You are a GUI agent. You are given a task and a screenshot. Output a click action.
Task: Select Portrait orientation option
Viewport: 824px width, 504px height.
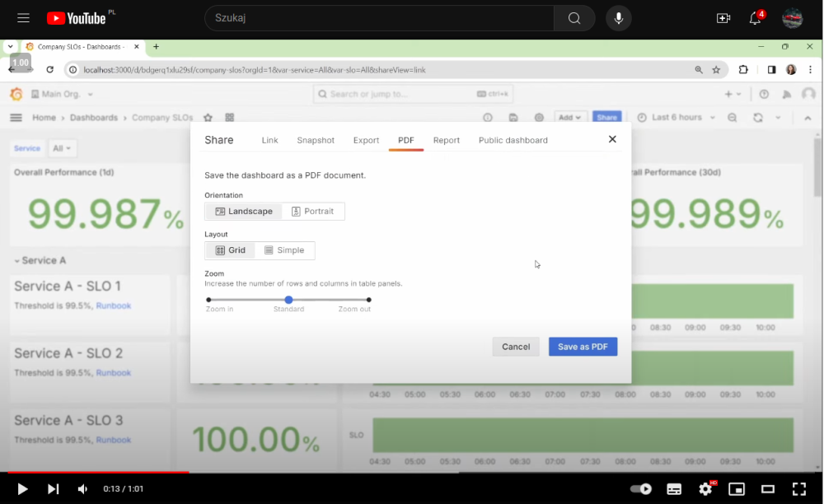(x=313, y=212)
